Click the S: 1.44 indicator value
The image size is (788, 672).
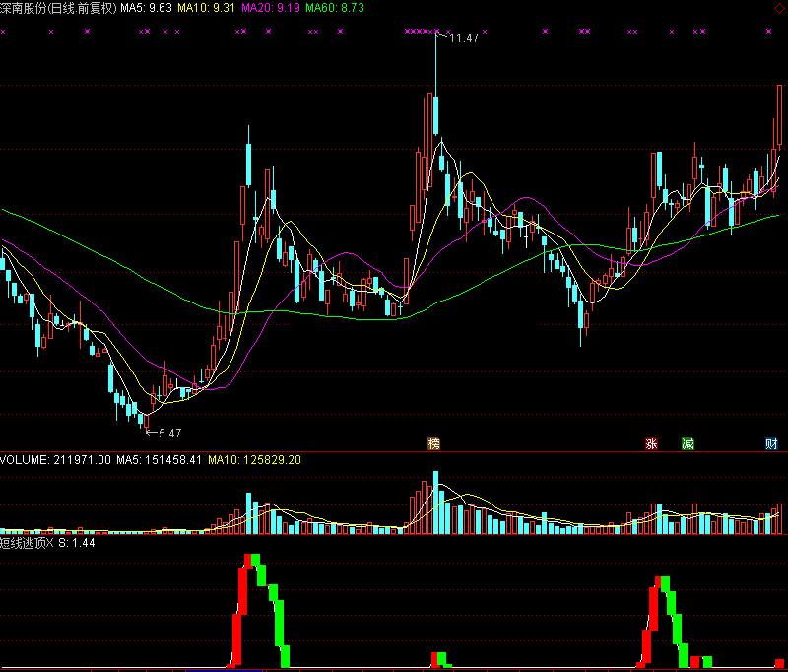[77, 543]
